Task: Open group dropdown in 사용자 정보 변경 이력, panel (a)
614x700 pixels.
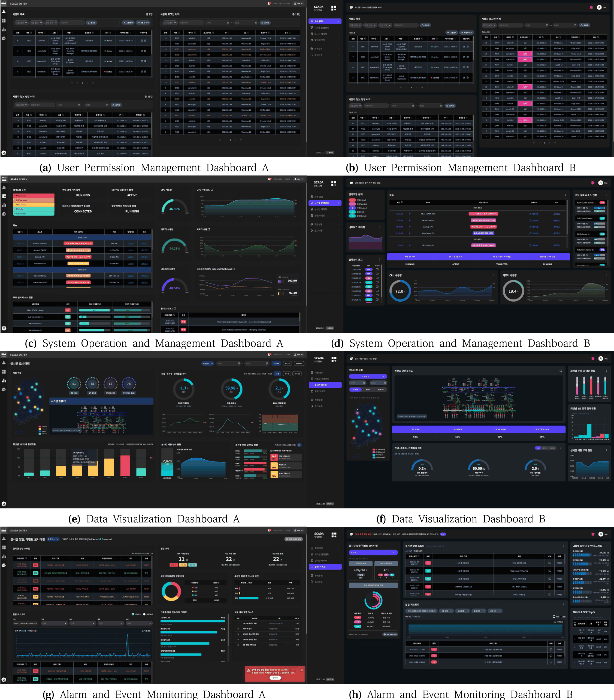Action: pyautogui.click(x=21, y=105)
